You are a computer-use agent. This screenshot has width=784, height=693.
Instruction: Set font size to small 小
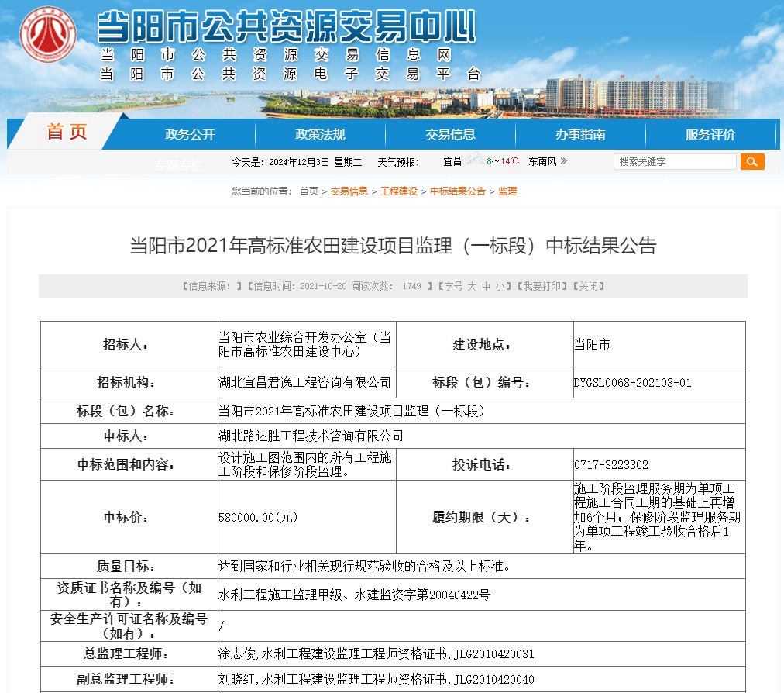(x=500, y=286)
